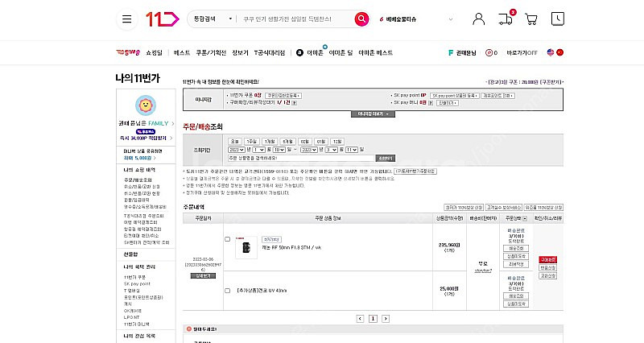
Task: Open the 장보기 navigation menu
Action: pos(240,52)
